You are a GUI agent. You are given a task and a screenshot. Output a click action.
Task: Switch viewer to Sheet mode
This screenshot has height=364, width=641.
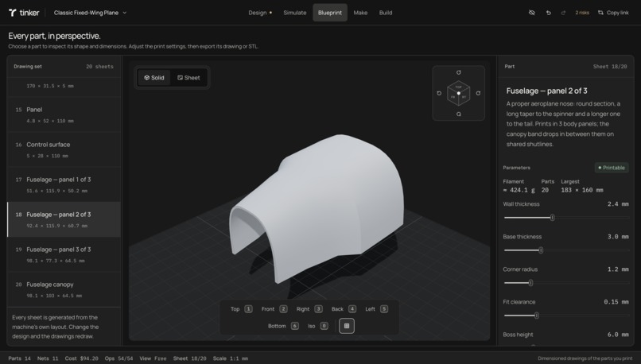[x=188, y=78]
